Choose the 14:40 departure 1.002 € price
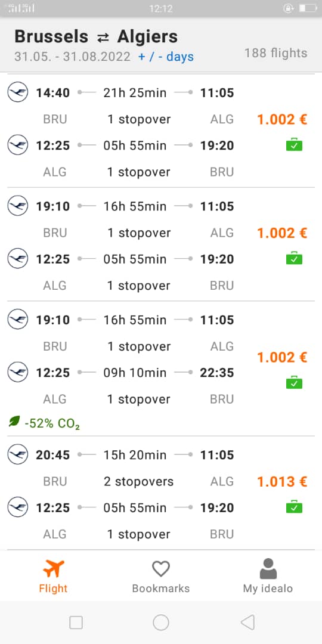322x644 pixels. pyautogui.click(x=282, y=119)
